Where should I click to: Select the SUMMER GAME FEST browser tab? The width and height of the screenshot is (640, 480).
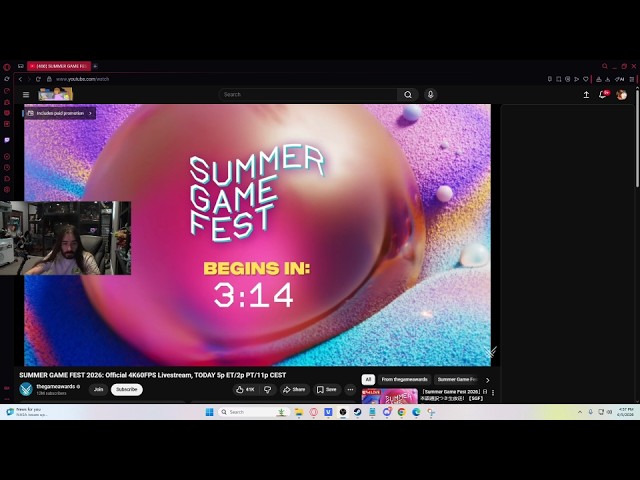[x=59, y=66]
